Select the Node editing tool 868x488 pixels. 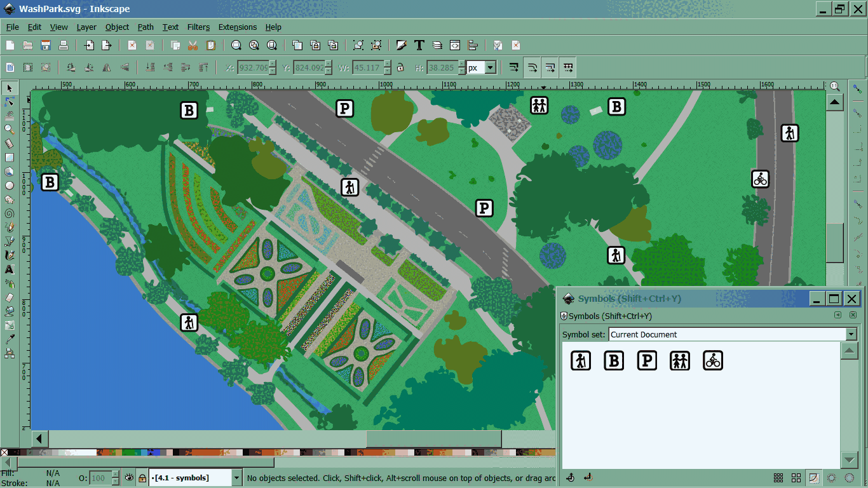(10, 102)
